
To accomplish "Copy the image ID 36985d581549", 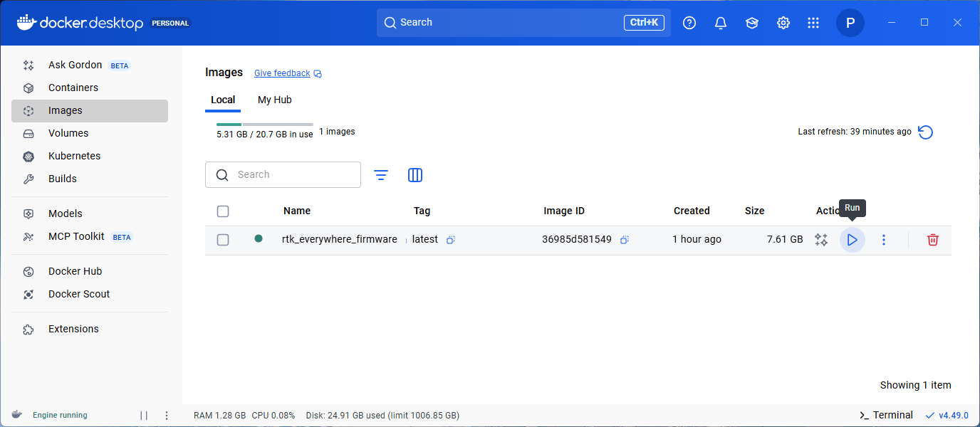I will coord(625,240).
